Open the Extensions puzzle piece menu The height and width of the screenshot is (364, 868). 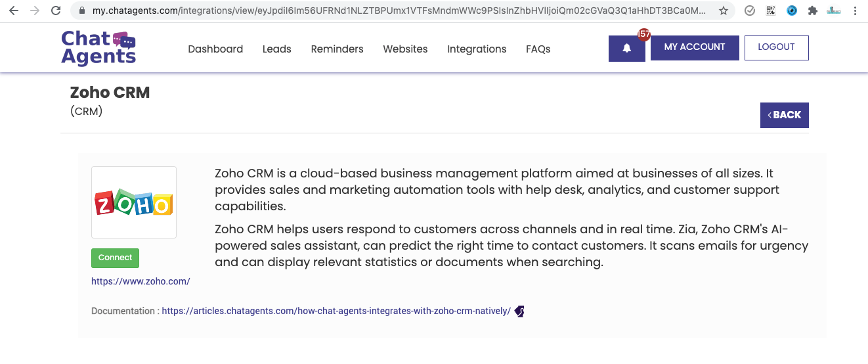click(813, 11)
